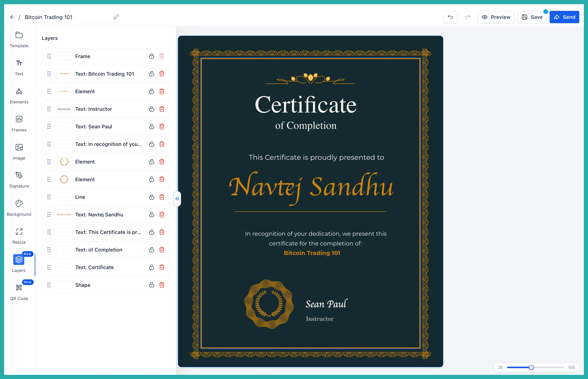Select the Certificate heading on canvas

click(x=305, y=105)
